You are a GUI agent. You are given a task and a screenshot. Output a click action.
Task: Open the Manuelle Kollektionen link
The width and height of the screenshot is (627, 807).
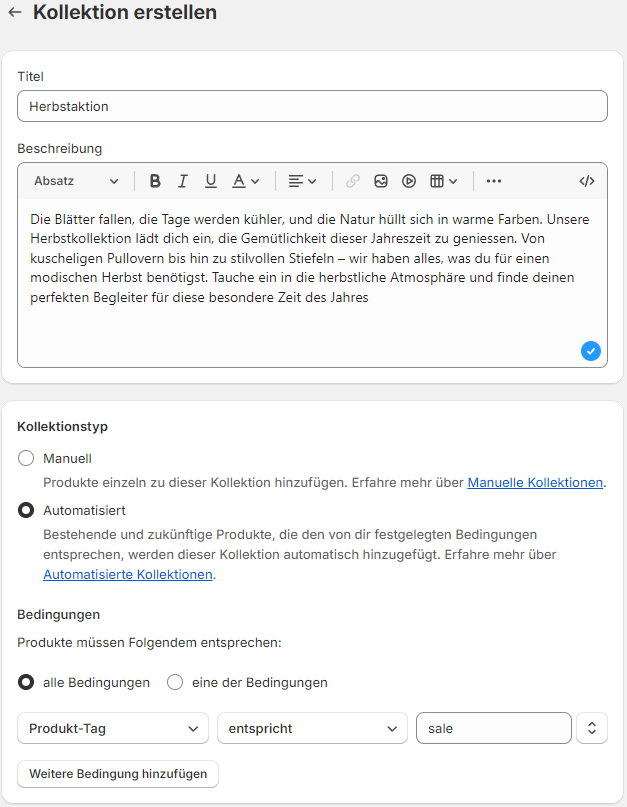tap(535, 483)
